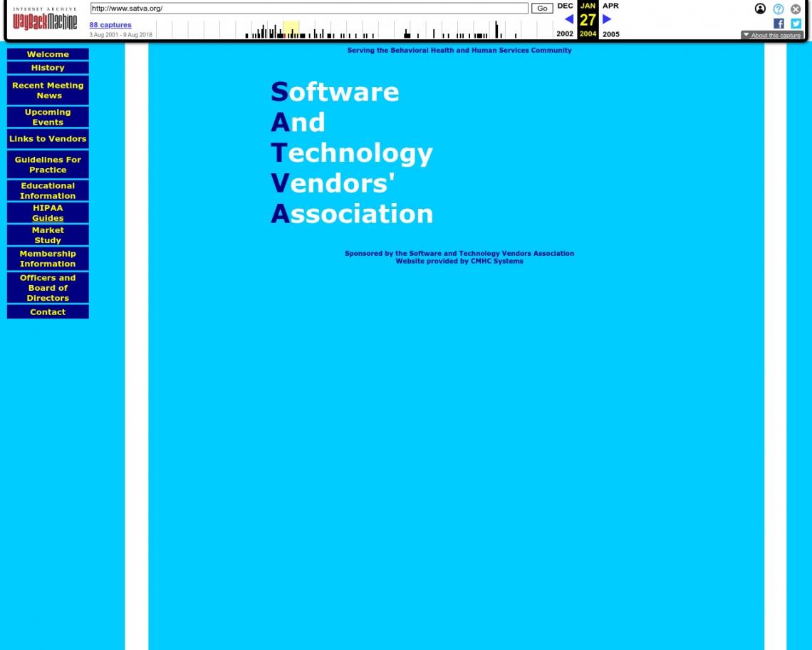Open the Contact page
This screenshot has height=650, width=812.
click(48, 311)
